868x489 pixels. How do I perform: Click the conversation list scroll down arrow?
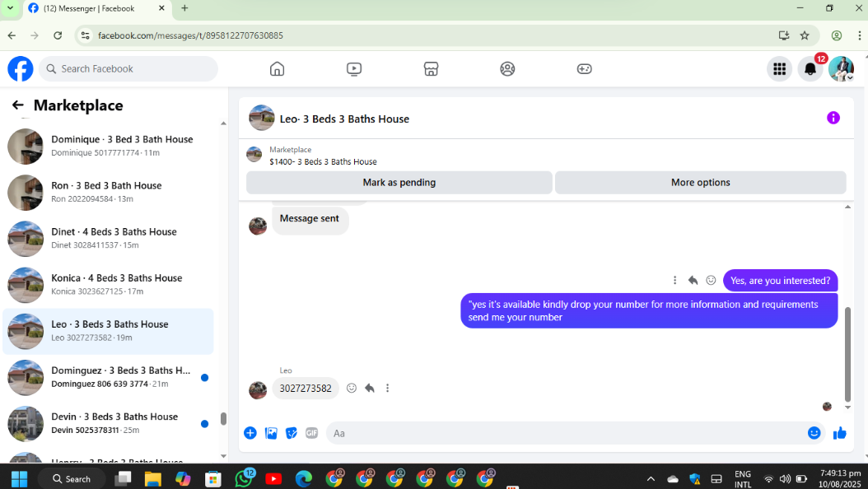pyautogui.click(x=223, y=456)
